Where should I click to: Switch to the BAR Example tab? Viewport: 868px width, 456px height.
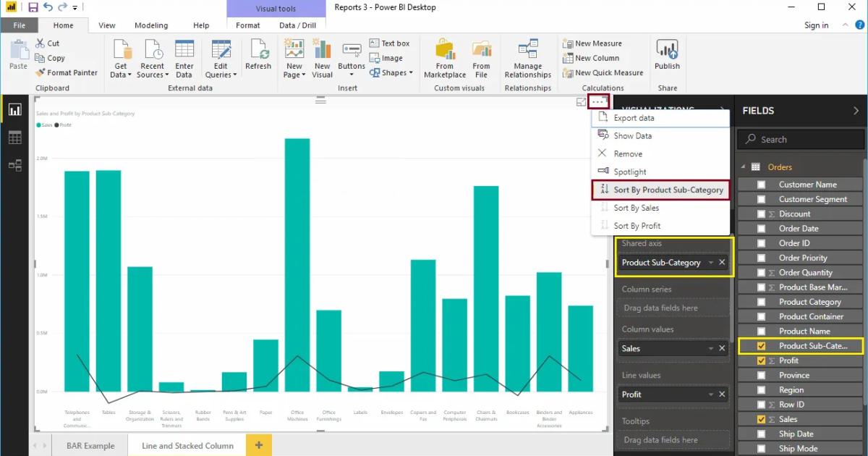[90, 446]
